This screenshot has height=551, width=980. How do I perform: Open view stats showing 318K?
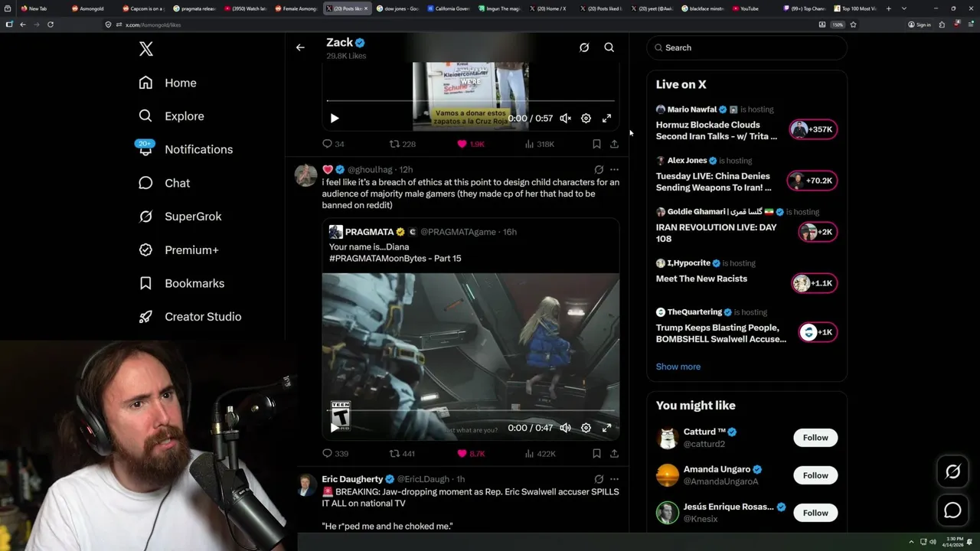click(x=539, y=144)
